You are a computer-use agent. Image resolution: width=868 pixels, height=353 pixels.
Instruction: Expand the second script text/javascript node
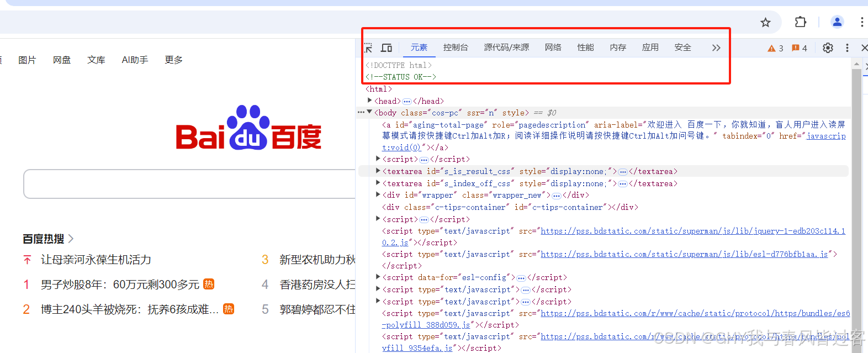[x=378, y=301]
